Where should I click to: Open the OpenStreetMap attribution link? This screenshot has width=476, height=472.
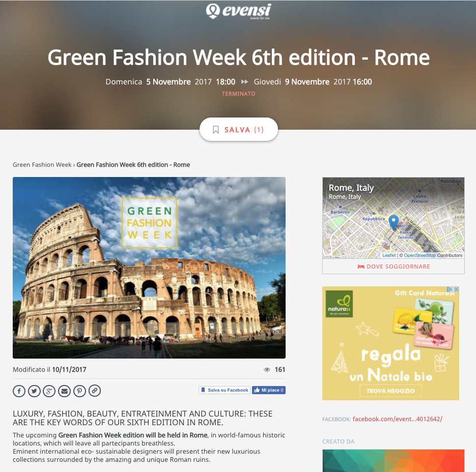click(419, 255)
